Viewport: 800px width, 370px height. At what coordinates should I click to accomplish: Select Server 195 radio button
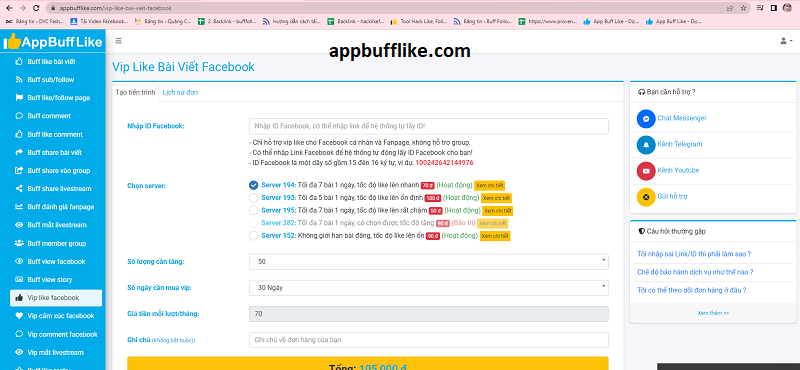point(254,210)
